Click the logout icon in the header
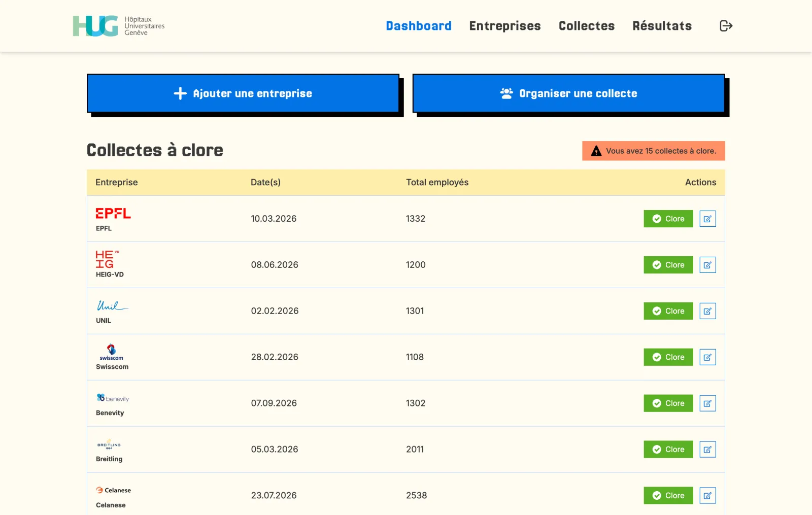The height and width of the screenshot is (515, 812). [726, 26]
